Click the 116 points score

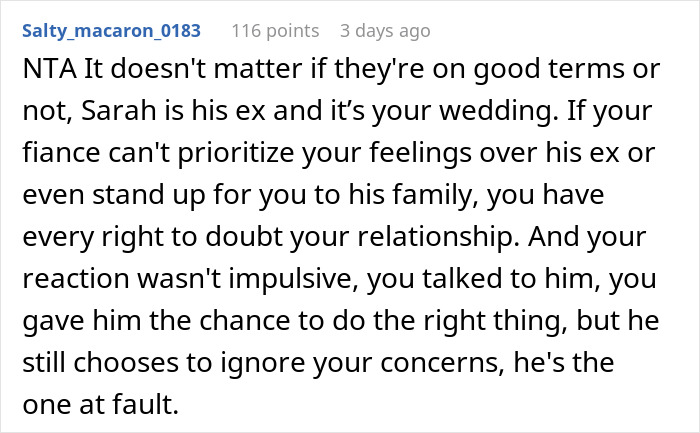275,31
